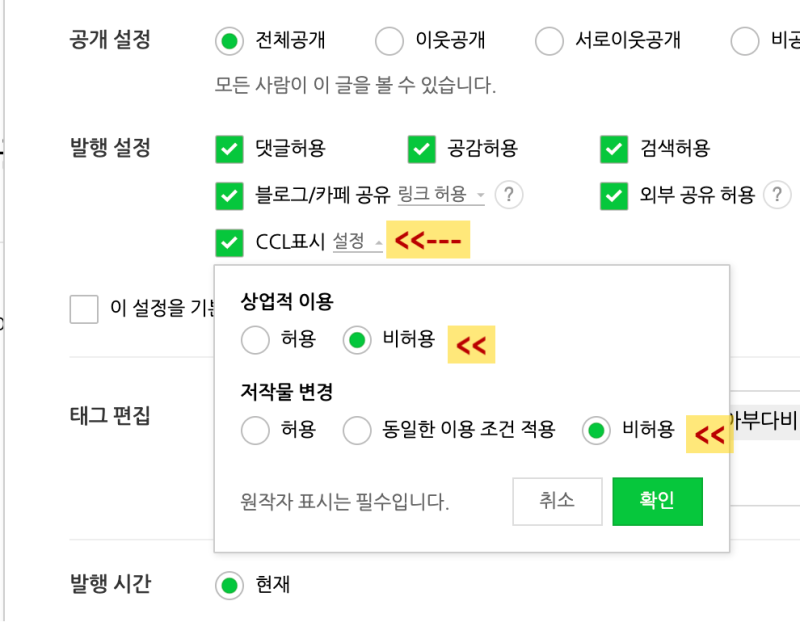Toggle the CCL표시 checkbox
The width and height of the screenshot is (800, 622).
[x=230, y=242]
